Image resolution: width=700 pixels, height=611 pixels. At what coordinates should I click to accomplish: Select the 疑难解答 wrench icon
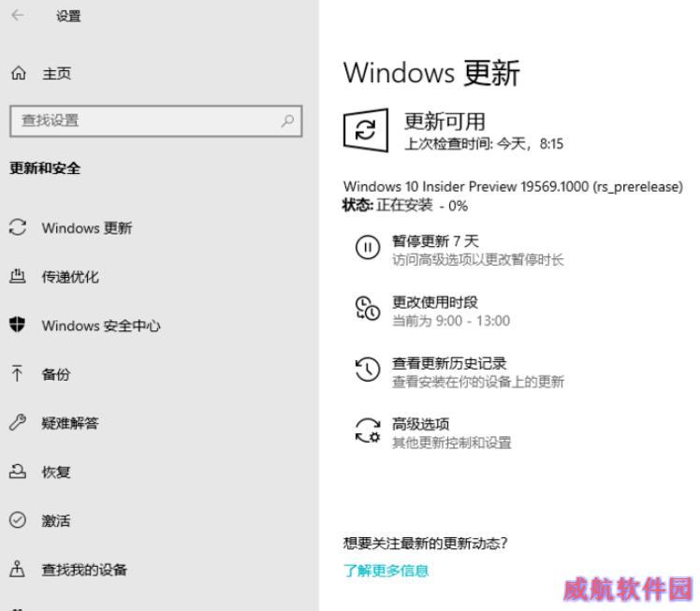pyautogui.click(x=18, y=422)
